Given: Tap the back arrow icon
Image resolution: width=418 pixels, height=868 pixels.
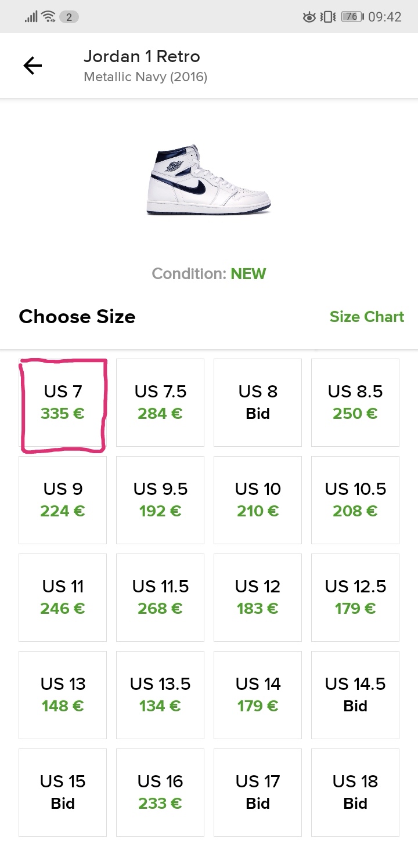Looking at the screenshot, I should click(33, 66).
